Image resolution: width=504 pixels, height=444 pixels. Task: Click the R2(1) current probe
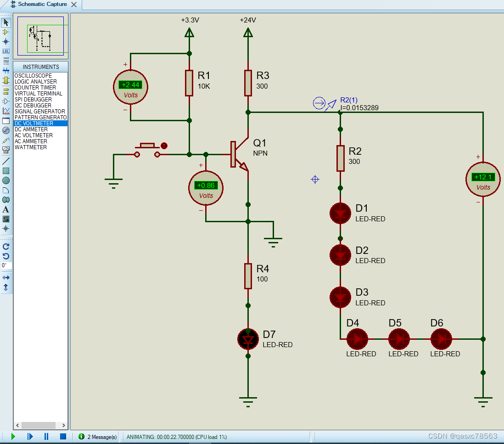[325, 104]
